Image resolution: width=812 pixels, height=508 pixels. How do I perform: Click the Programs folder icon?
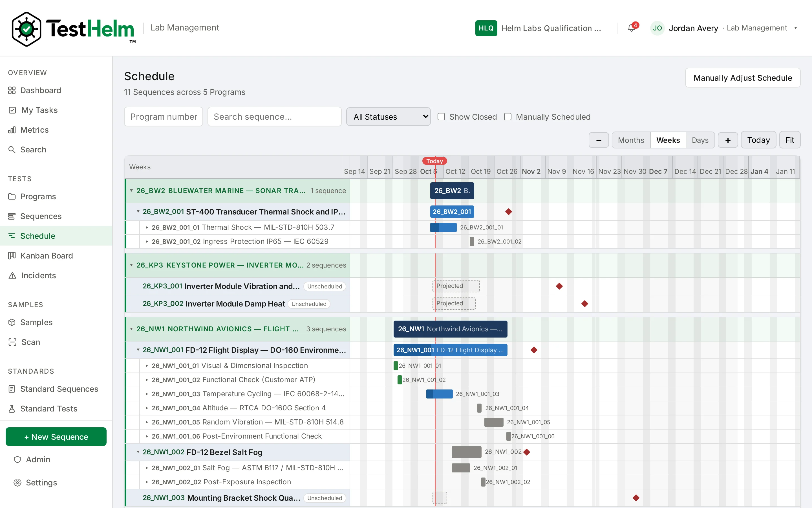[12, 196]
